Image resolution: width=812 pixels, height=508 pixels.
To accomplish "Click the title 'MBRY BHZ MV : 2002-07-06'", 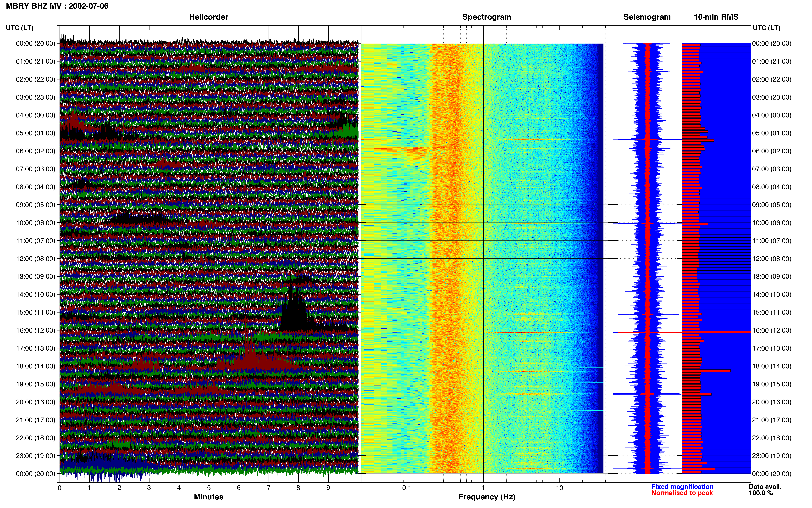I will click(x=57, y=6).
